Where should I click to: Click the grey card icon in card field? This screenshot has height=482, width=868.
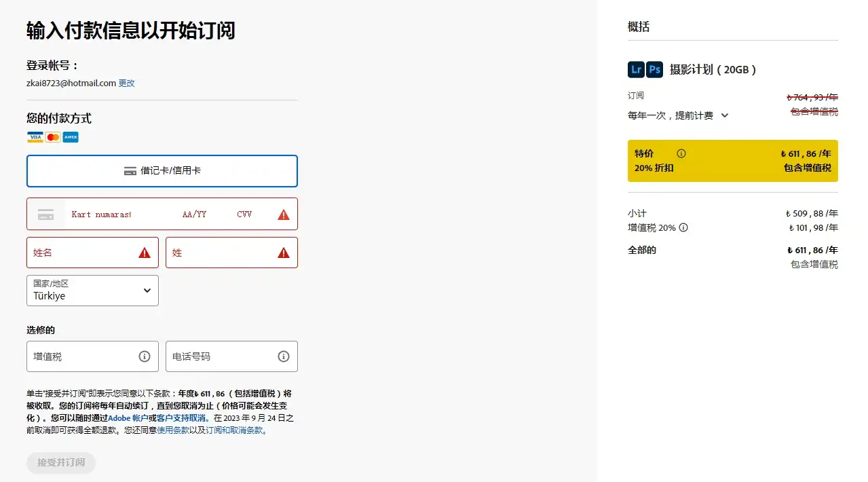45,215
